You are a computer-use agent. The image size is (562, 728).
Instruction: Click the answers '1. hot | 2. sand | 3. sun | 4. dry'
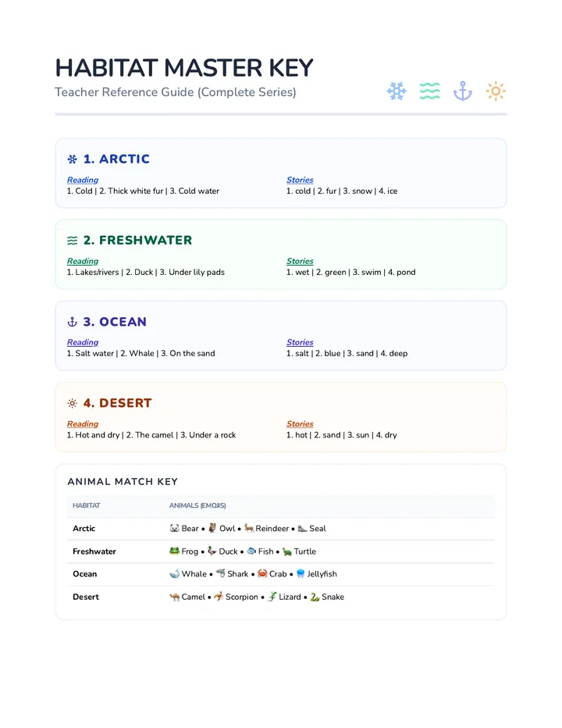342,435
